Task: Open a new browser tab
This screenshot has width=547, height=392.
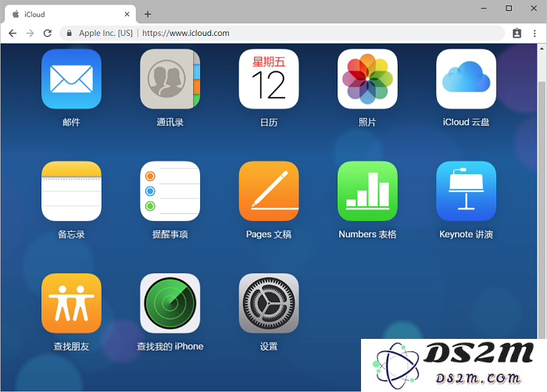Action: (x=148, y=14)
